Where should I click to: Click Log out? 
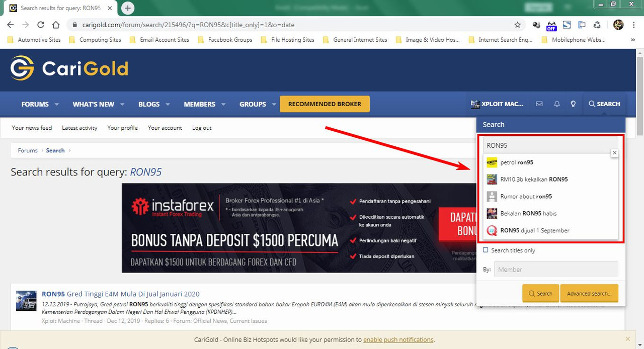point(202,128)
